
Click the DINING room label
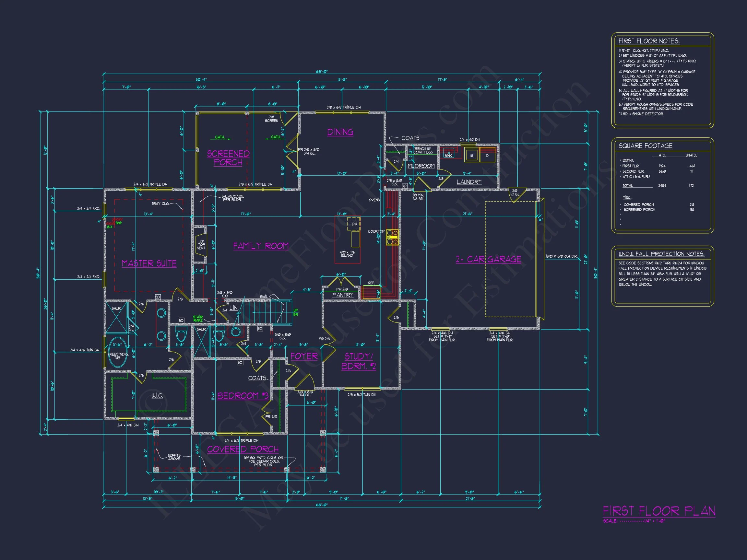(340, 132)
